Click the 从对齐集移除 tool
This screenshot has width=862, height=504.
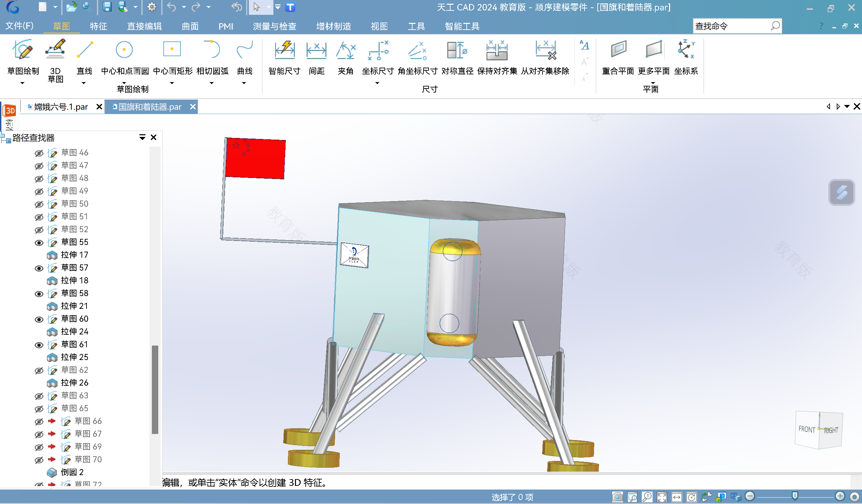pyautogui.click(x=545, y=57)
